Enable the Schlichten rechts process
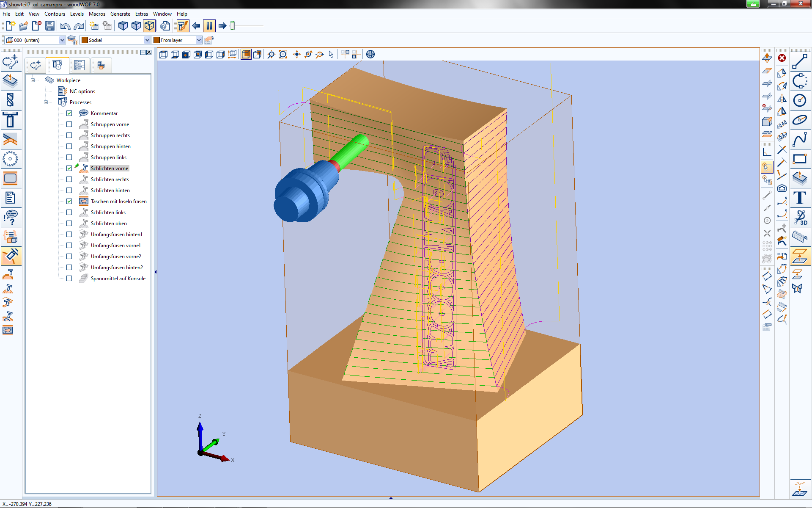The image size is (812, 508). pyautogui.click(x=69, y=179)
